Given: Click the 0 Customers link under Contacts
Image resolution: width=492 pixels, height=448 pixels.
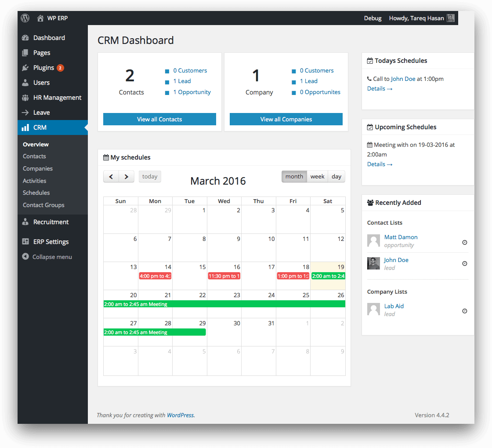Looking at the screenshot, I should tap(190, 71).
